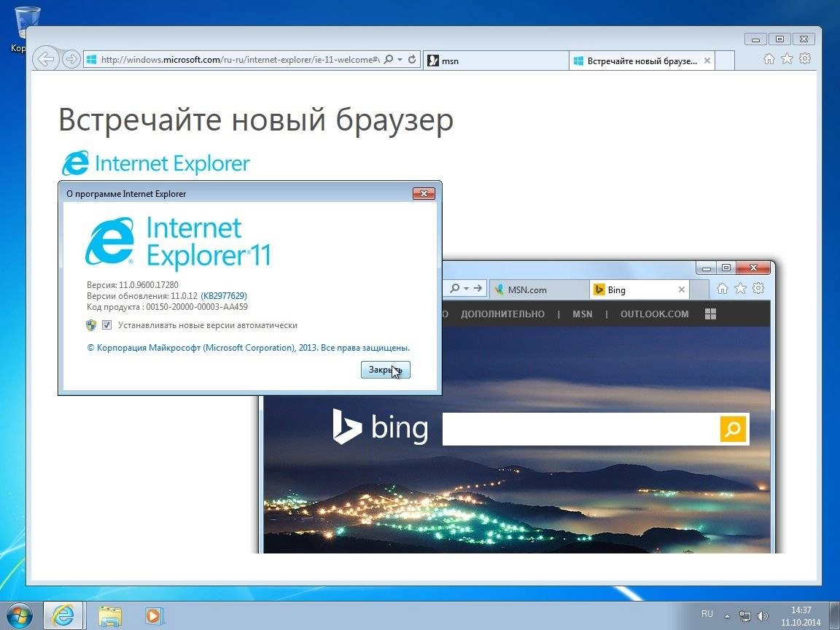Go forward with the Forward arrow button
This screenshot has width=840, height=630.
71,59
